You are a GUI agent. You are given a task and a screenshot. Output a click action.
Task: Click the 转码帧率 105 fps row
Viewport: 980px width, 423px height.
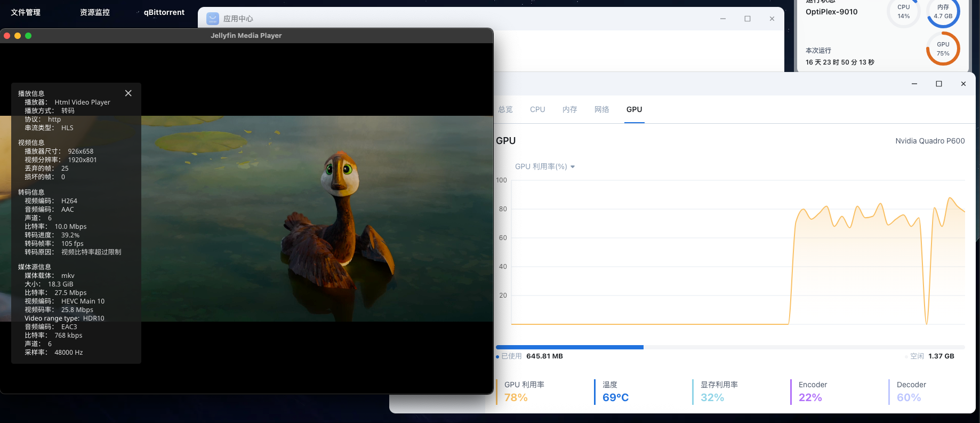[x=54, y=244]
